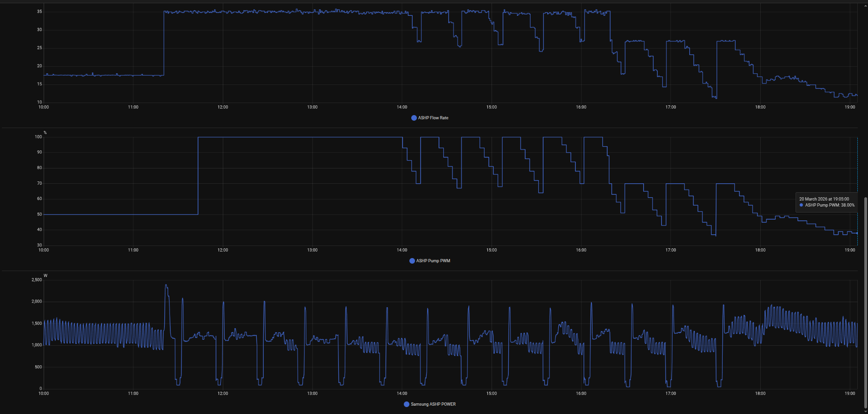Screen dimensions: 868x414
Task: Select the 17:00 tick on the ASHP POWER axis
Action: 671,394
